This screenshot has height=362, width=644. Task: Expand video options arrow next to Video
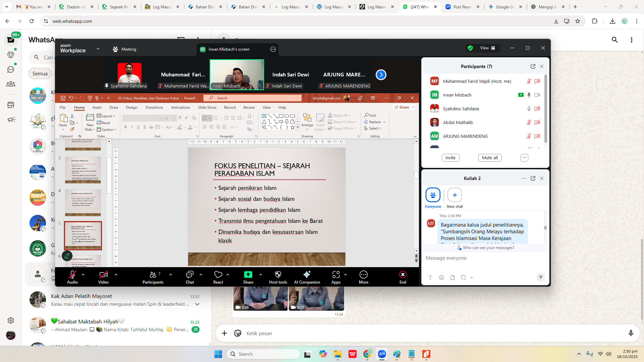pos(116,275)
